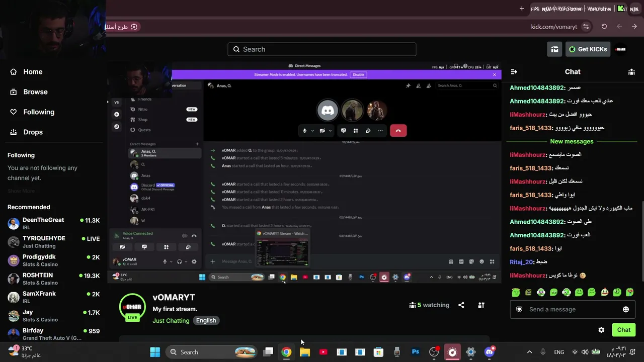
Task: Click the chat identity shield icon
Action: (x=519, y=309)
